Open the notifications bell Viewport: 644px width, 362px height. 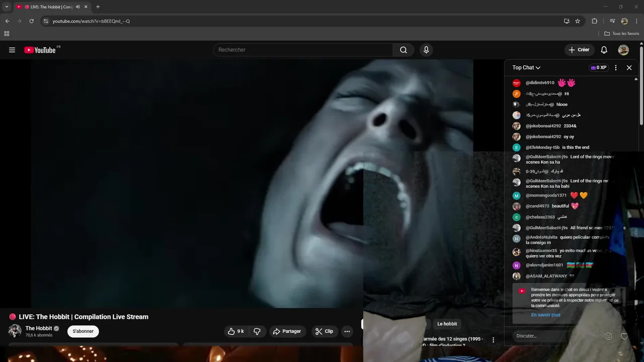[x=604, y=50]
